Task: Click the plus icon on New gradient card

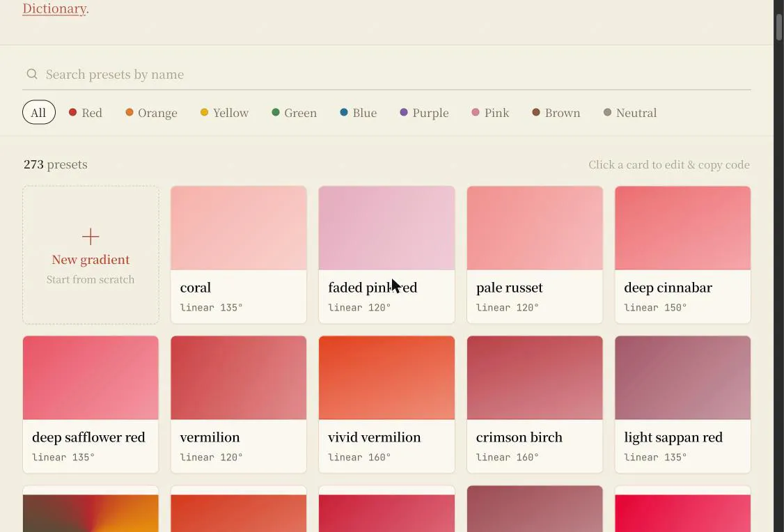Action: 91,237
